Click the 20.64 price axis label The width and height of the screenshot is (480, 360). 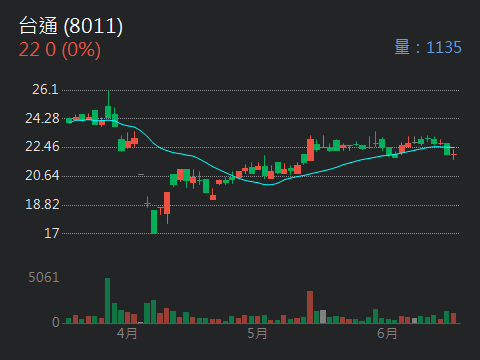[x=42, y=175]
